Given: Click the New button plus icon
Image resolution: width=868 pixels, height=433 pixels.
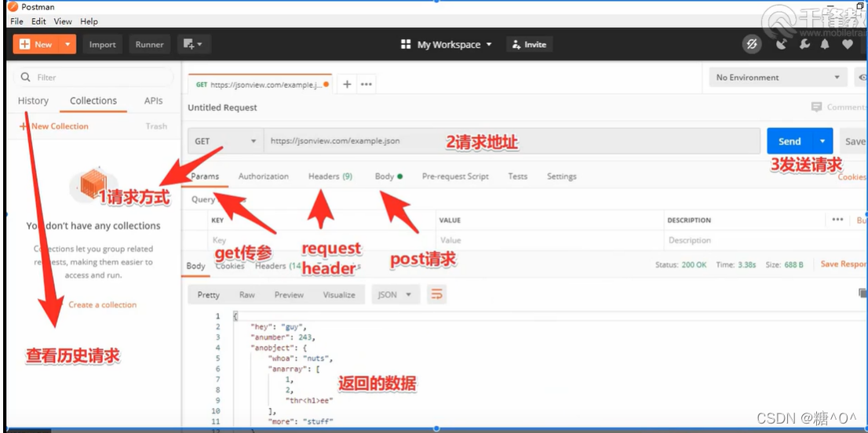Looking at the screenshot, I should click(x=24, y=44).
